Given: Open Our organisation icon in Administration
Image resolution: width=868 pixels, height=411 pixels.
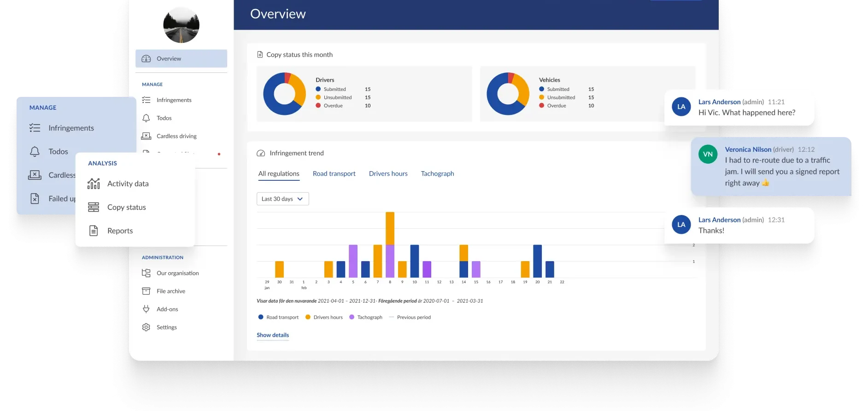Looking at the screenshot, I should 146,273.
